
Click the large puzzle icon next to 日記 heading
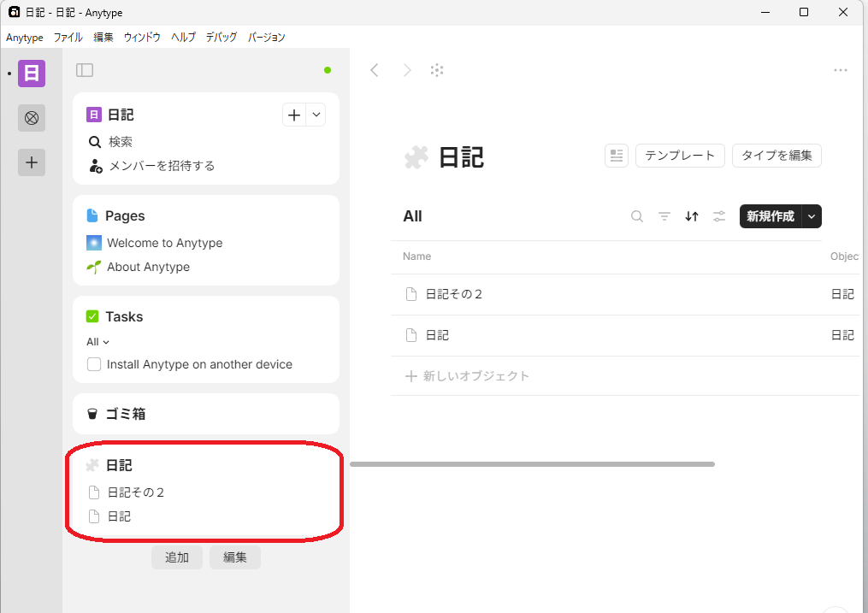pyautogui.click(x=416, y=157)
